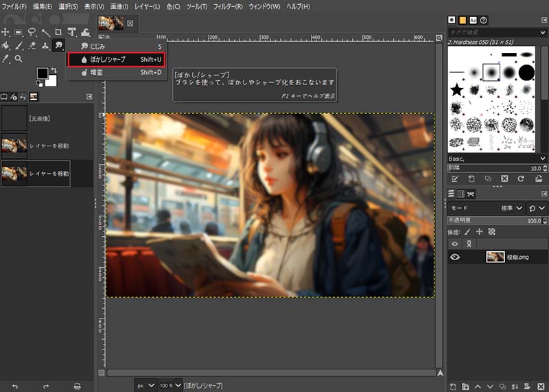Click the Delete brush icon

click(504, 179)
